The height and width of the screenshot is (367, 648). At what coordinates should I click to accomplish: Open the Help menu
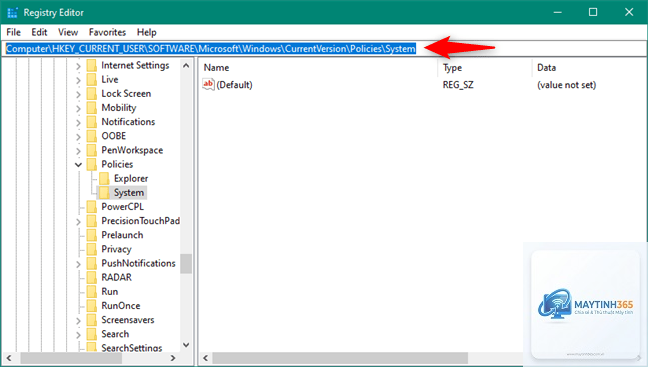[x=147, y=32]
